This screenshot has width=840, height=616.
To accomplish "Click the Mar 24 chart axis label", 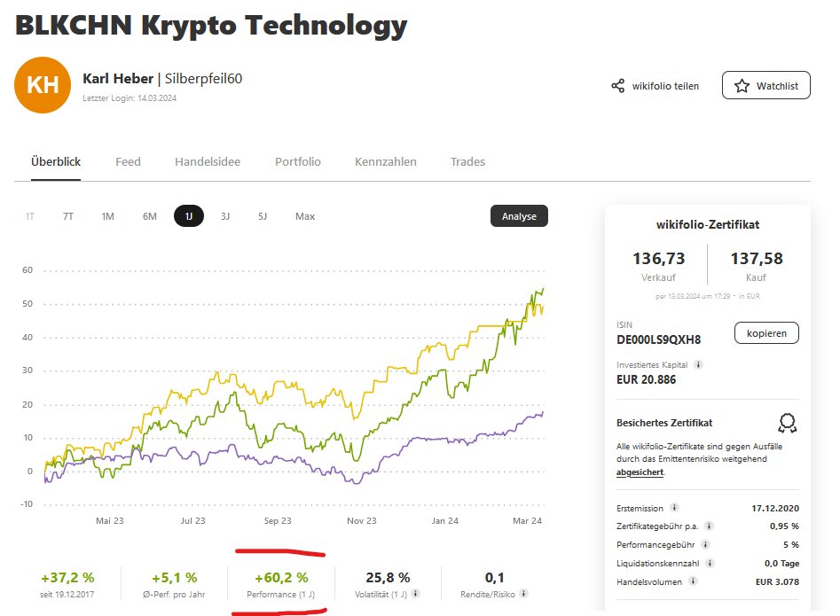I will point(527,521).
